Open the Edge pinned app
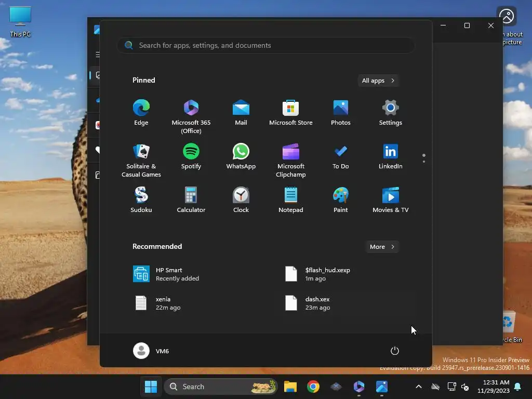Image resolution: width=532 pixels, height=399 pixels. point(141,113)
